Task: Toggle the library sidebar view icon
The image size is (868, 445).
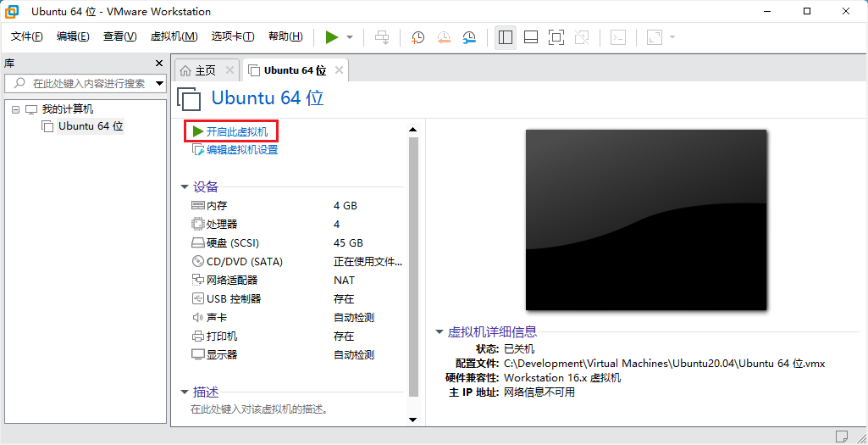Action: coord(506,37)
